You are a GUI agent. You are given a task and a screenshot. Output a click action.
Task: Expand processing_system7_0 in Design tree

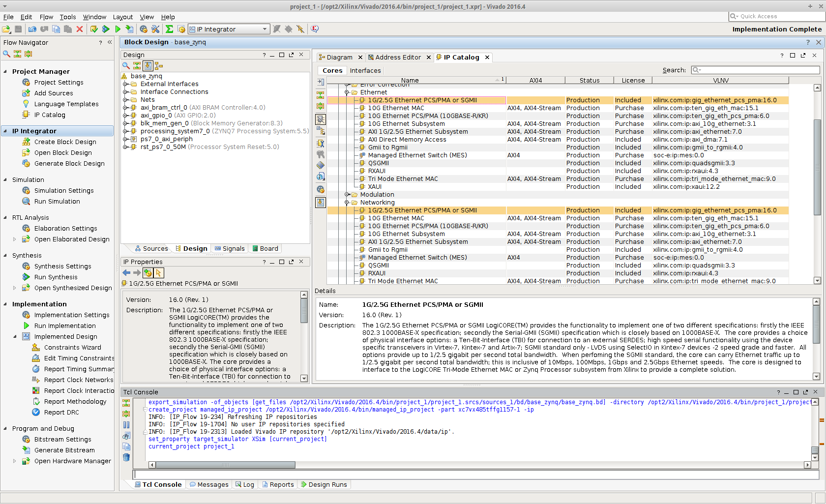pyautogui.click(x=125, y=131)
